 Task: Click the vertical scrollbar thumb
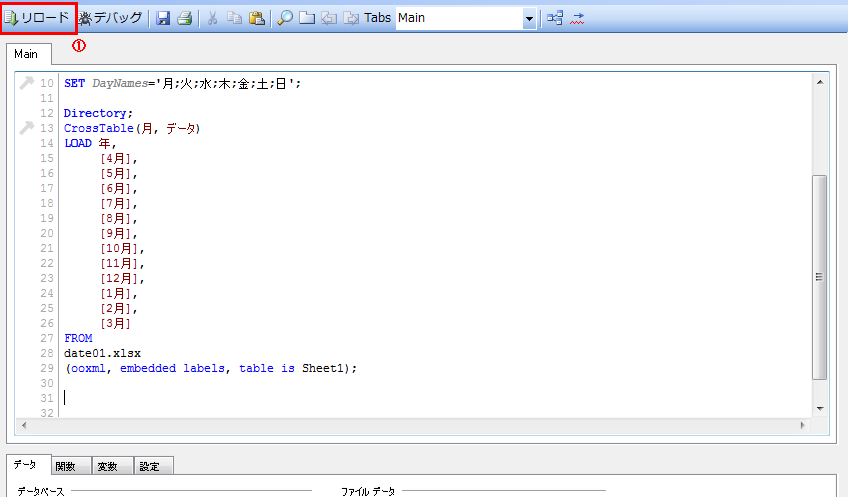(x=820, y=277)
